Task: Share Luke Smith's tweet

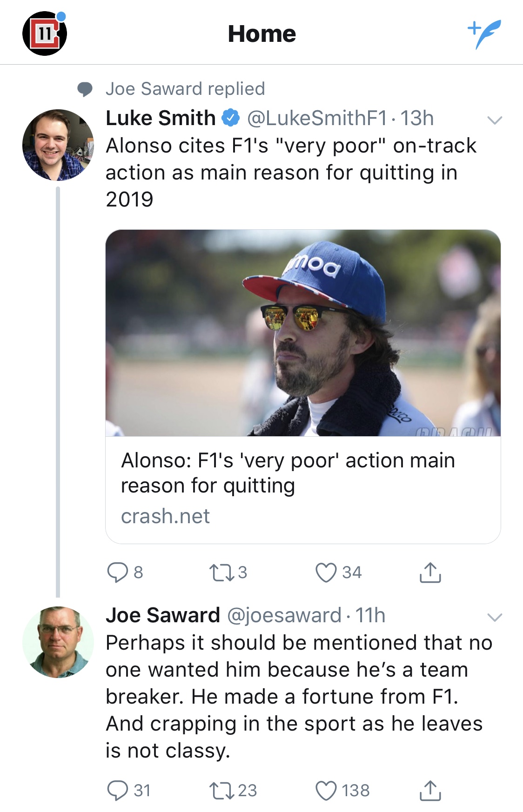Action: [x=430, y=572]
